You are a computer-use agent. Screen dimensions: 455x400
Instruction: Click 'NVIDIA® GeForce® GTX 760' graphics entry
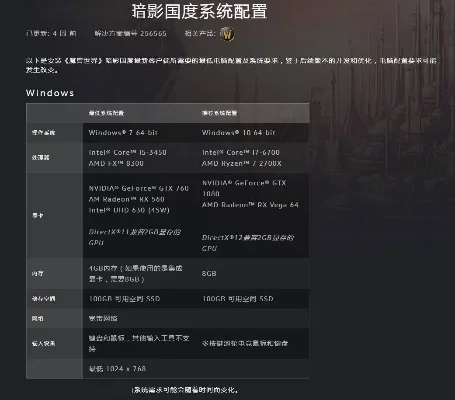click(139, 188)
